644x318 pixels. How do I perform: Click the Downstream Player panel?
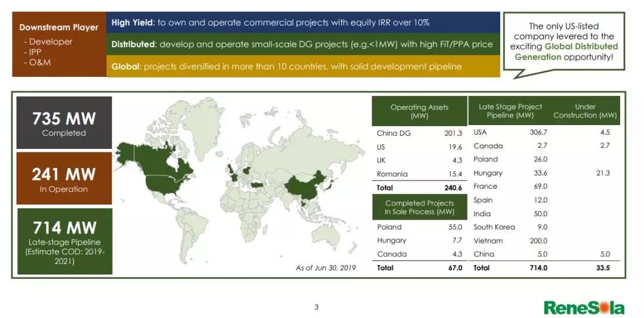59,44
